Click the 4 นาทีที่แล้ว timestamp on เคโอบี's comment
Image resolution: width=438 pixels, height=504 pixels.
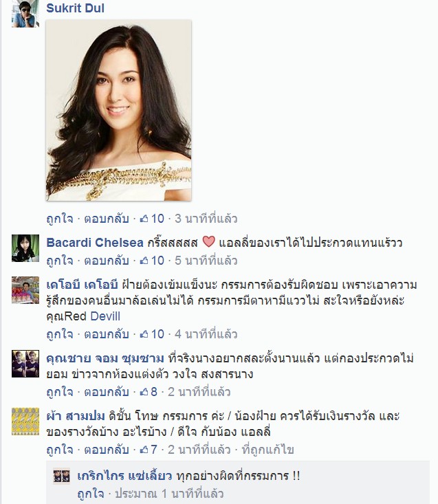tap(206, 334)
